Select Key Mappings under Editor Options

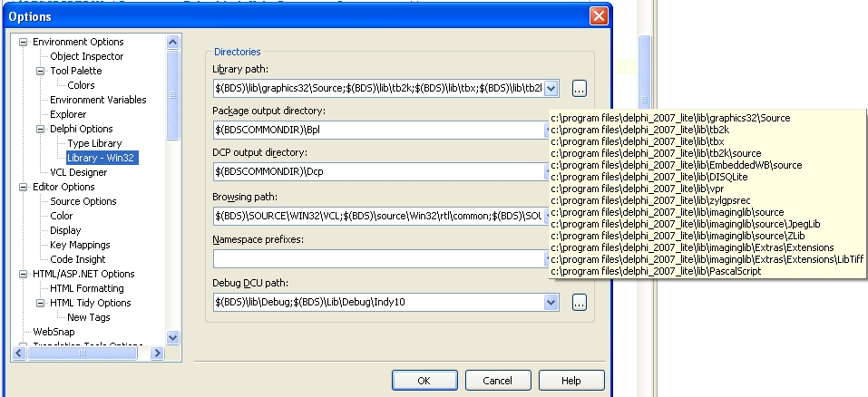[x=80, y=245]
